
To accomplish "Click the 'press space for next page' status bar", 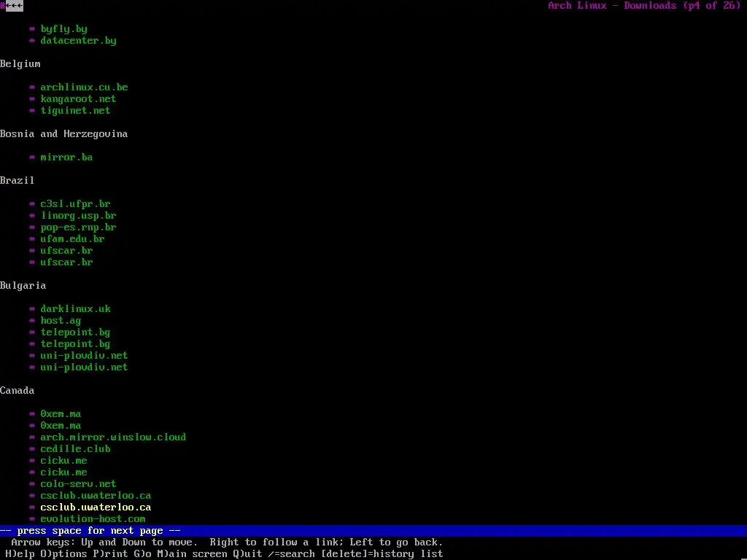I will [373, 531].
